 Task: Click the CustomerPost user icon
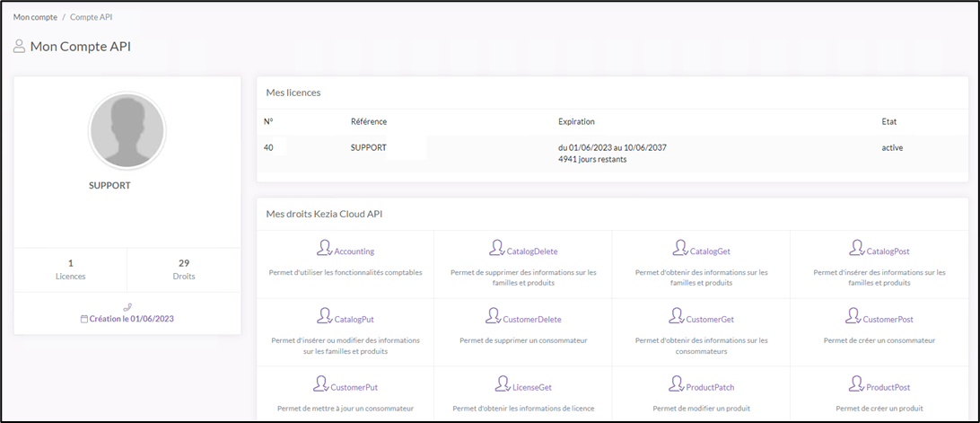pos(853,316)
